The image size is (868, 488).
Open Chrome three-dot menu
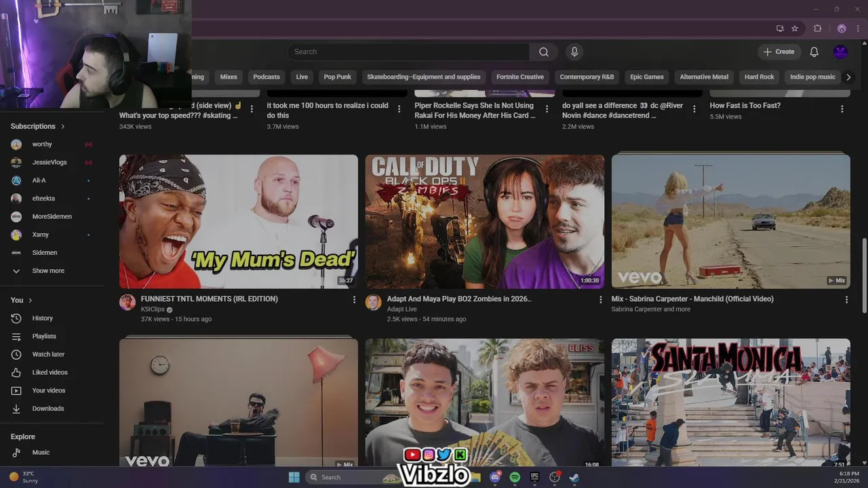858,28
